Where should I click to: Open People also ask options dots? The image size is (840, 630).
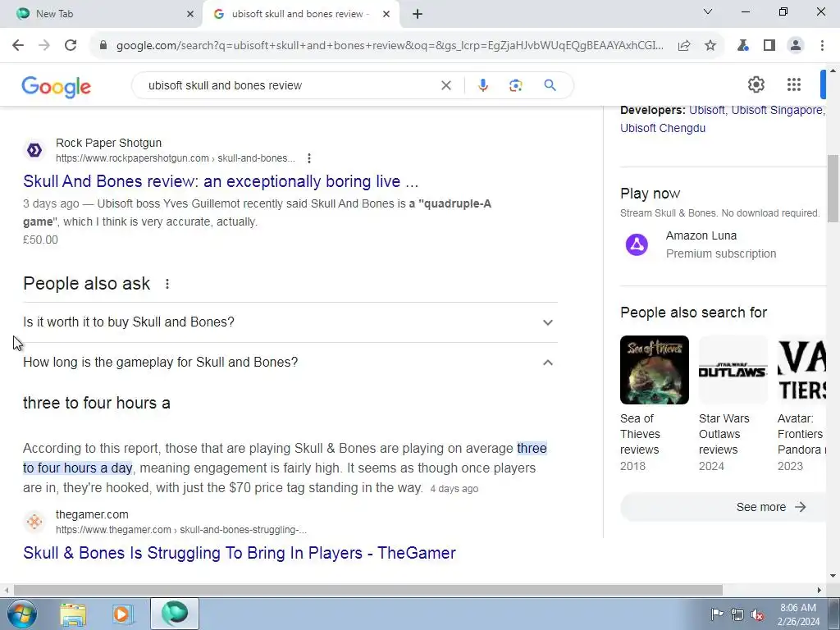pyautogui.click(x=167, y=283)
